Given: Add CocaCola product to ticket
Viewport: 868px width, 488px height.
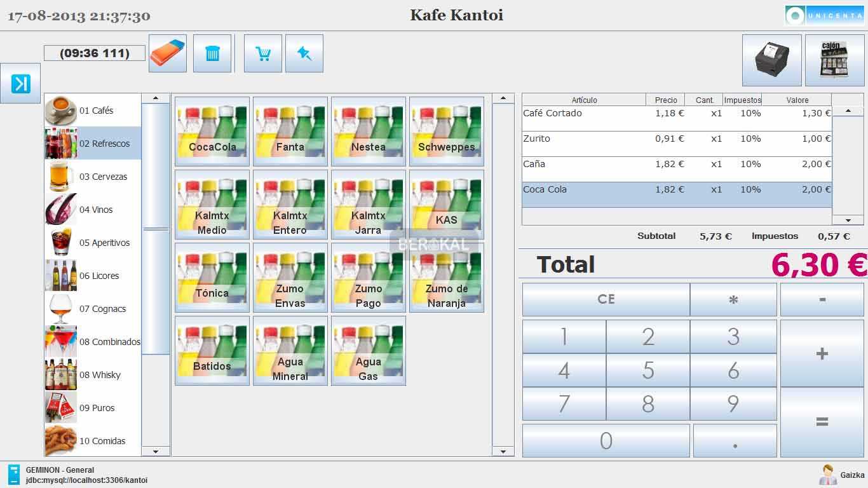Looking at the screenshot, I should coord(212,132).
